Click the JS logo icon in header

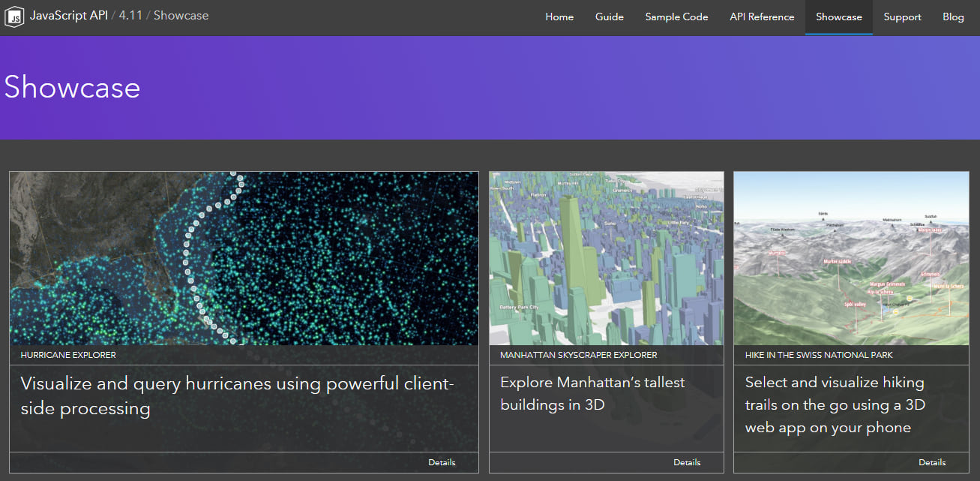pos(14,17)
